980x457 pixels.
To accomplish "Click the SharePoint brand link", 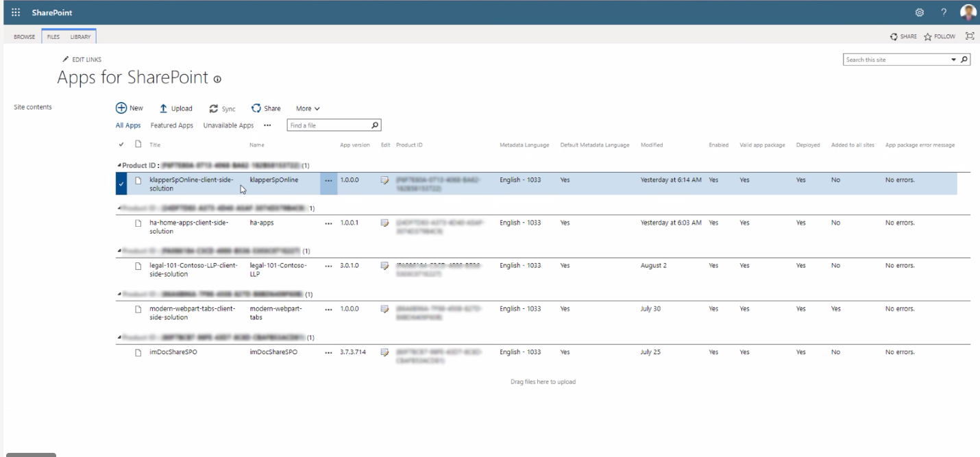I will tap(52, 12).
